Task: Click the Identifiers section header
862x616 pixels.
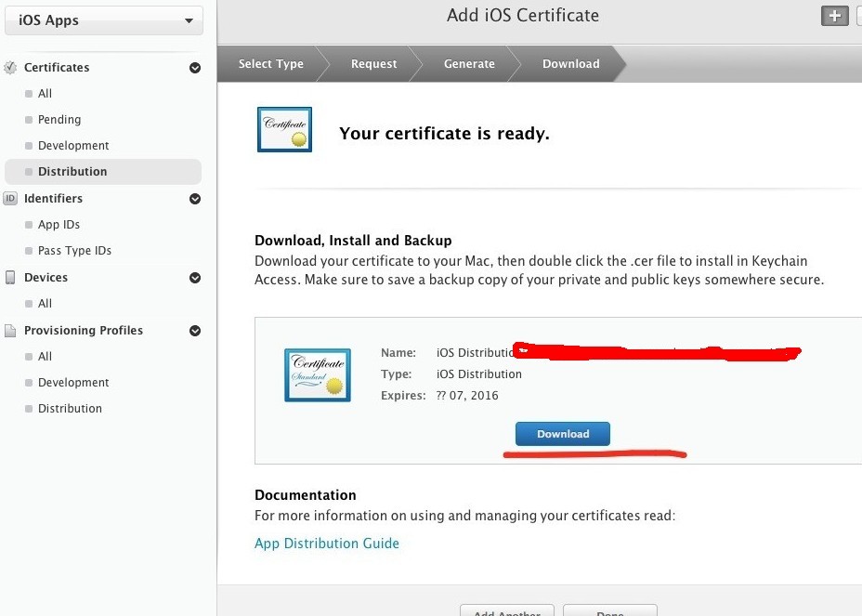Action: coord(53,198)
